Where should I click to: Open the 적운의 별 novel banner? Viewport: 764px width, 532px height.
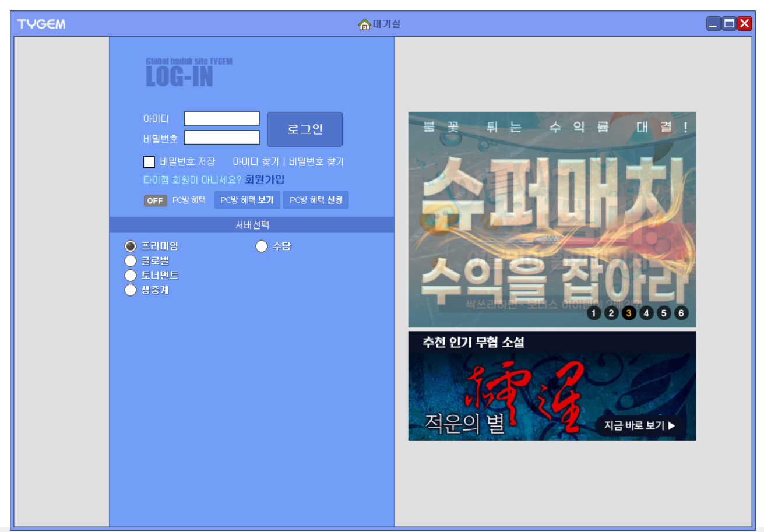(552, 386)
